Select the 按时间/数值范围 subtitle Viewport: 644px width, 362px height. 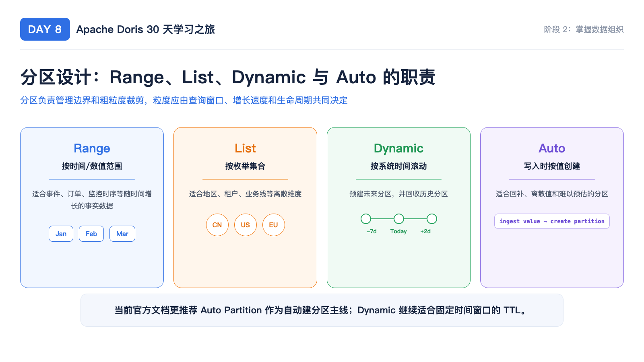[92, 166]
